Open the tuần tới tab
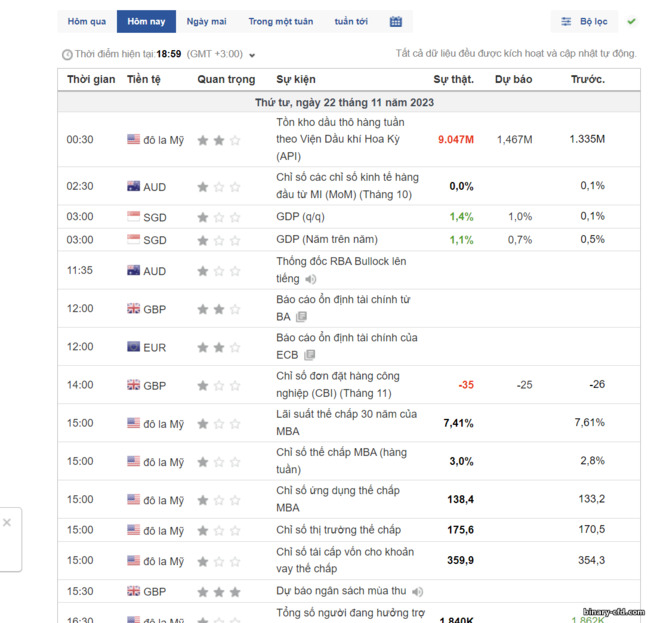 coord(351,22)
